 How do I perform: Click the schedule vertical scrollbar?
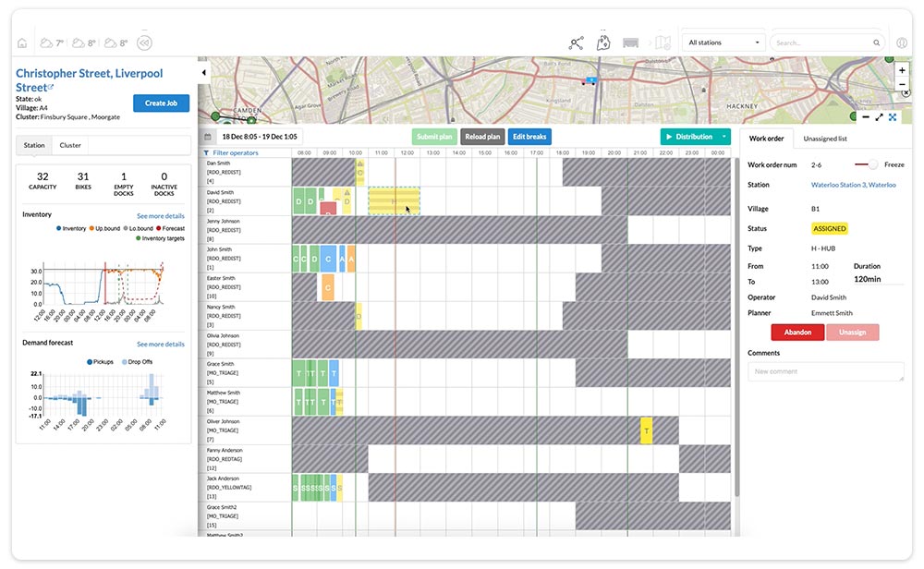click(736, 327)
